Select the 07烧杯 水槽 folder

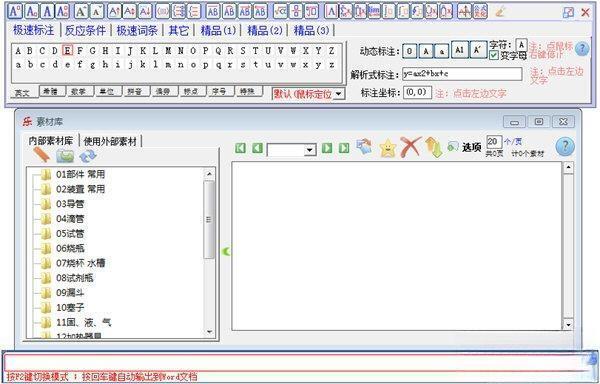pos(80,263)
